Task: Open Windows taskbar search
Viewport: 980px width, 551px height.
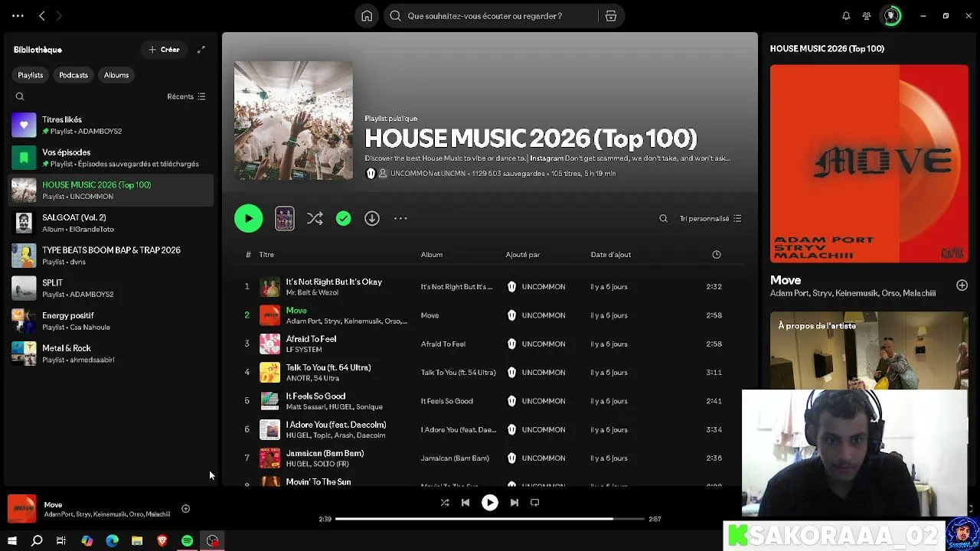Action: (37, 541)
